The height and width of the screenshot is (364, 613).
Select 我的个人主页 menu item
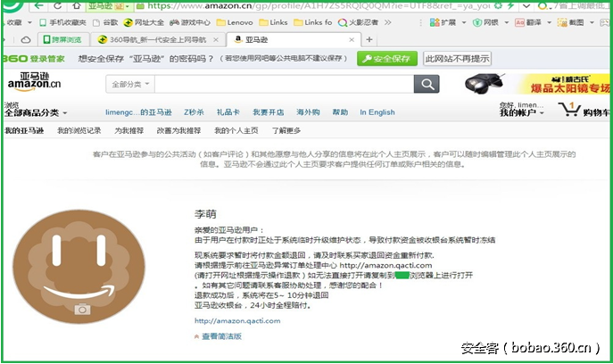(x=236, y=131)
